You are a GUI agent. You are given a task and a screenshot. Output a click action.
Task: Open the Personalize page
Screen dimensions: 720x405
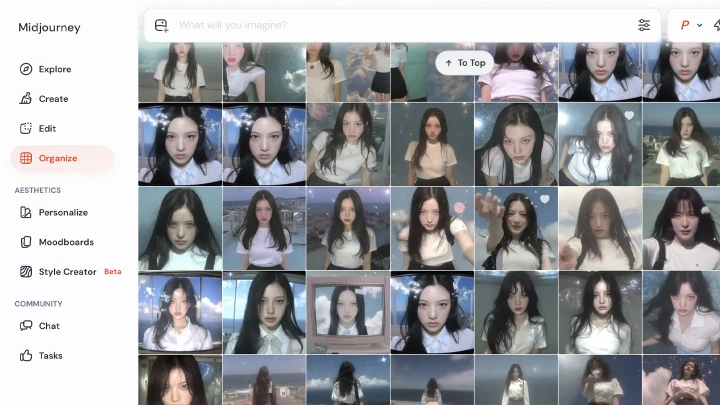[x=62, y=212]
